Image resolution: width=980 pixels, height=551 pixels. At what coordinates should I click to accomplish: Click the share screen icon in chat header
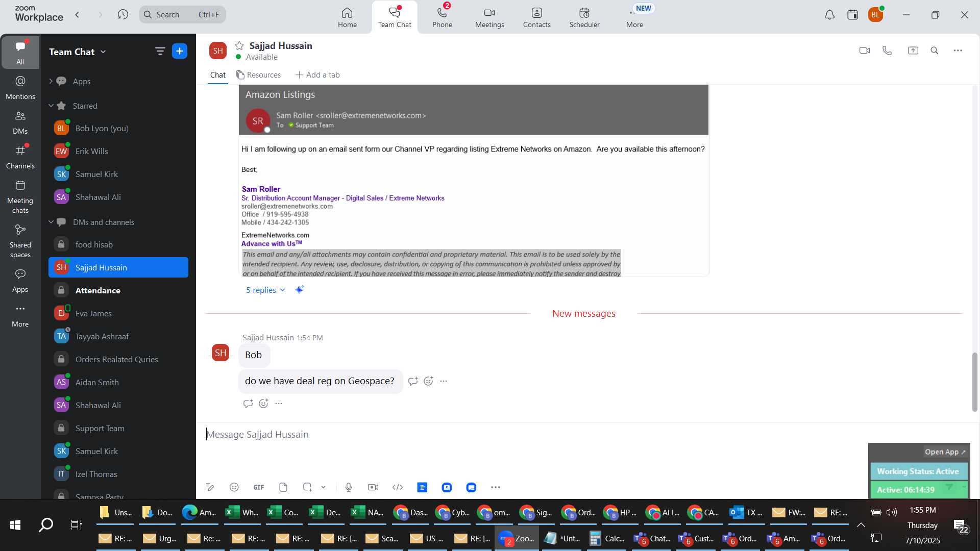(x=913, y=51)
